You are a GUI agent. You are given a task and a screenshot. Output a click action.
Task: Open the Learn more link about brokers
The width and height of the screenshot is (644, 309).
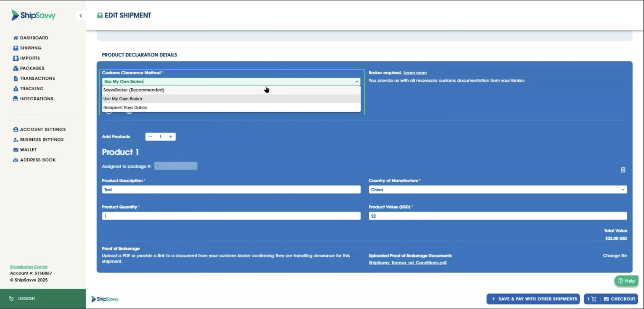tap(415, 73)
